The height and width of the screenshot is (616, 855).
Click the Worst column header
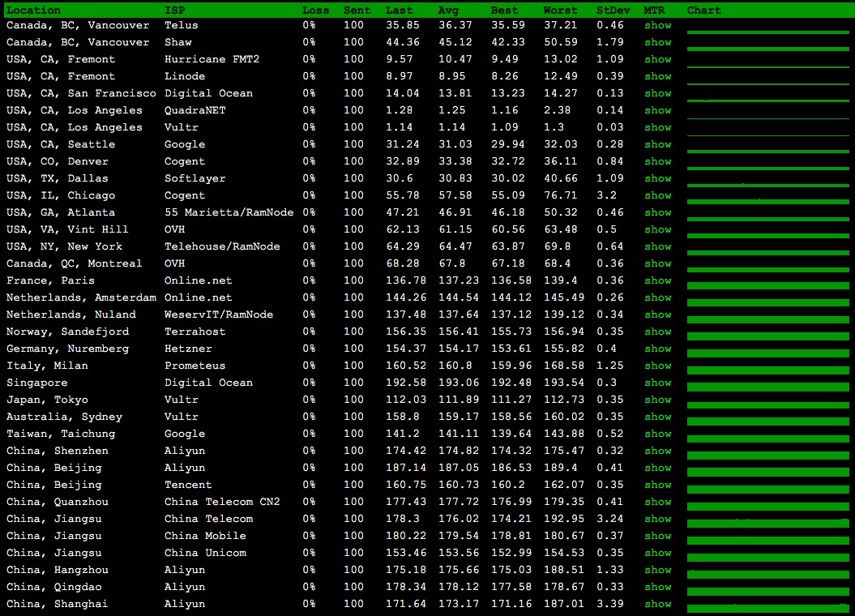[561, 11]
